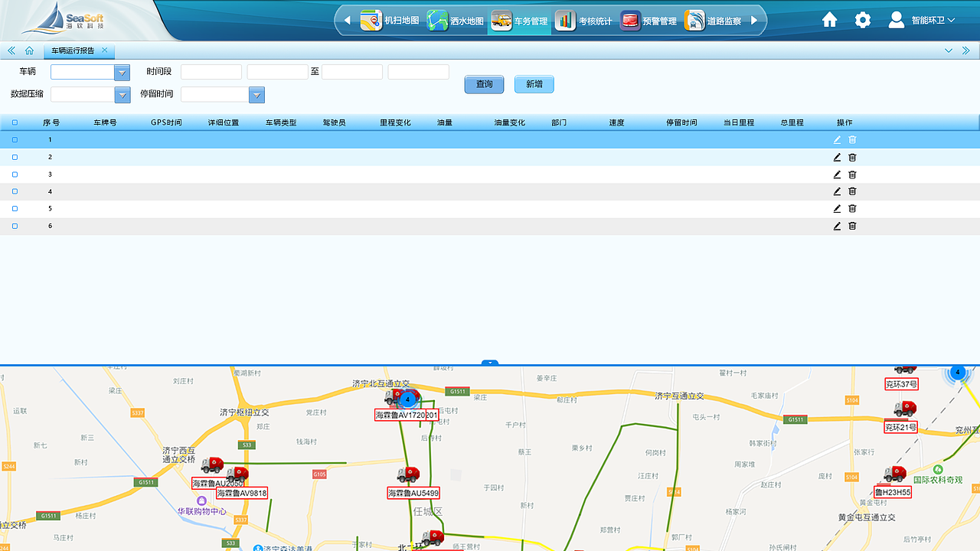Delete row 3 with trash icon
980x551 pixels.
(x=852, y=174)
